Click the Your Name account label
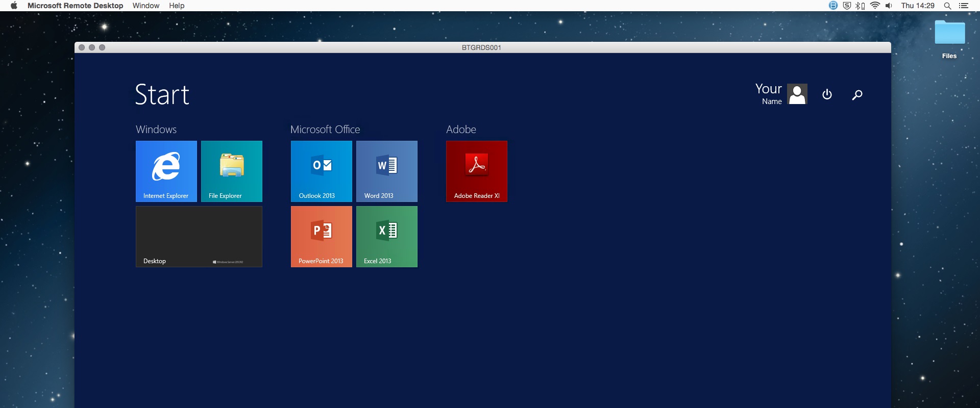Viewport: 980px width, 408px height. coord(769,94)
